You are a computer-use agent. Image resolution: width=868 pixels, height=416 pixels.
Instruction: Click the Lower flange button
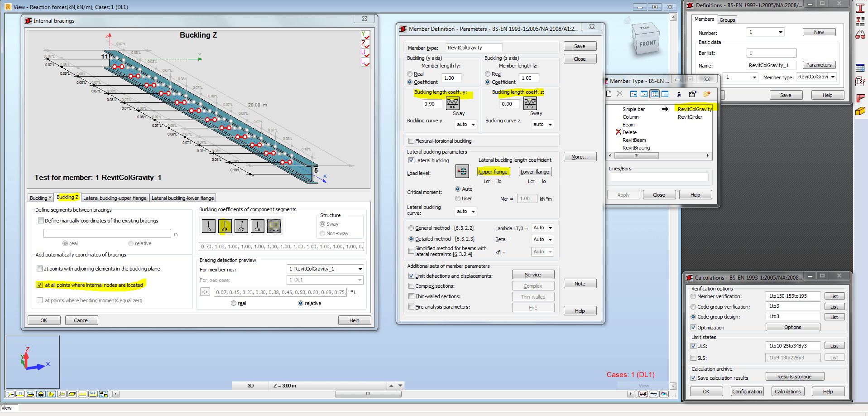click(x=535, y=172)
